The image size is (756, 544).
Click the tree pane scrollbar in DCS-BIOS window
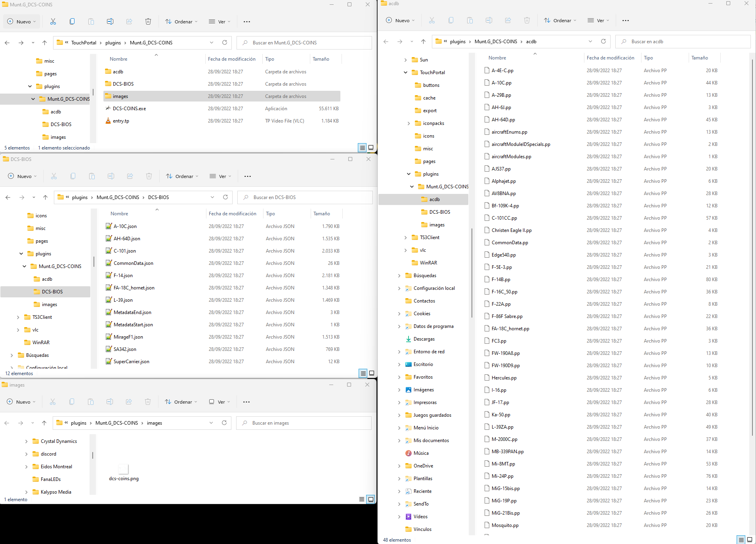pos(94,262)
